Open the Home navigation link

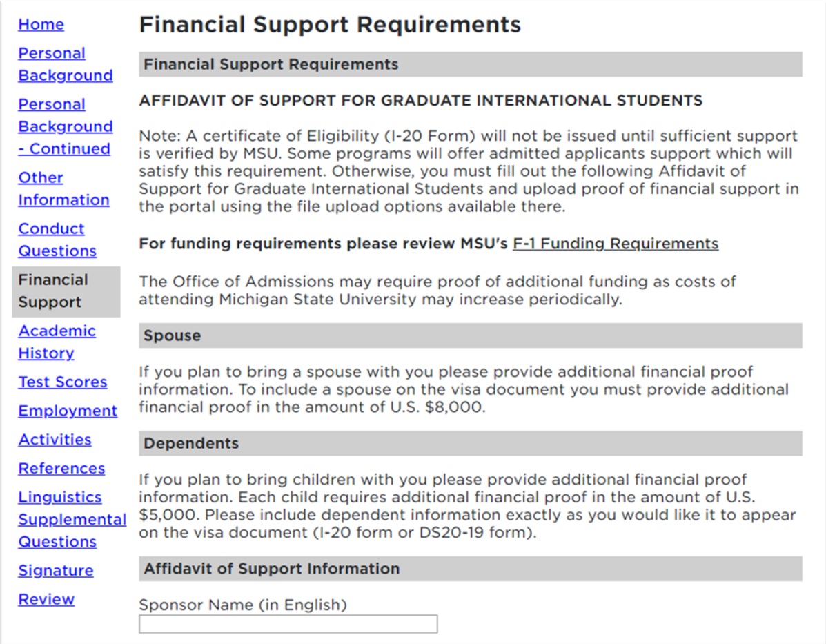tap(41, 24)
